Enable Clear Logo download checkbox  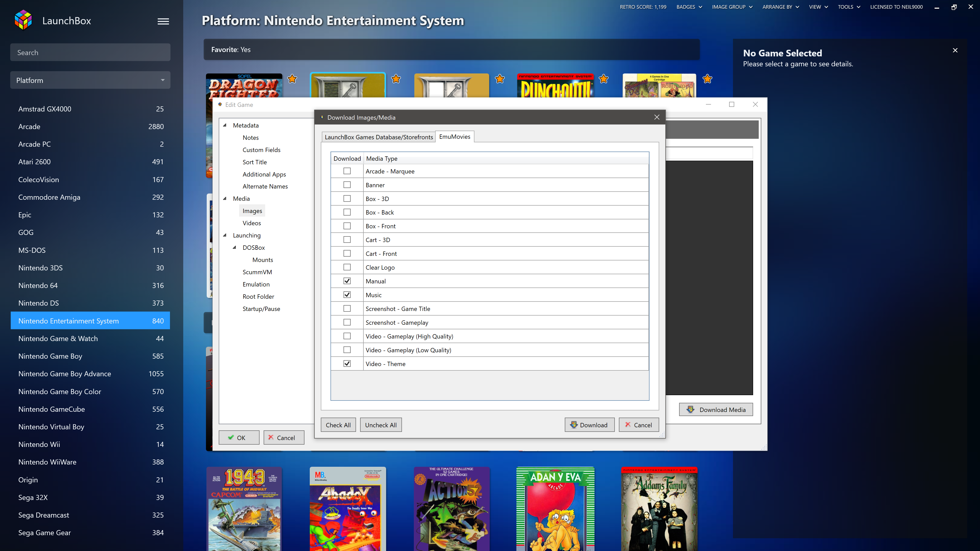pyautogui.click(x=347, y=267)
